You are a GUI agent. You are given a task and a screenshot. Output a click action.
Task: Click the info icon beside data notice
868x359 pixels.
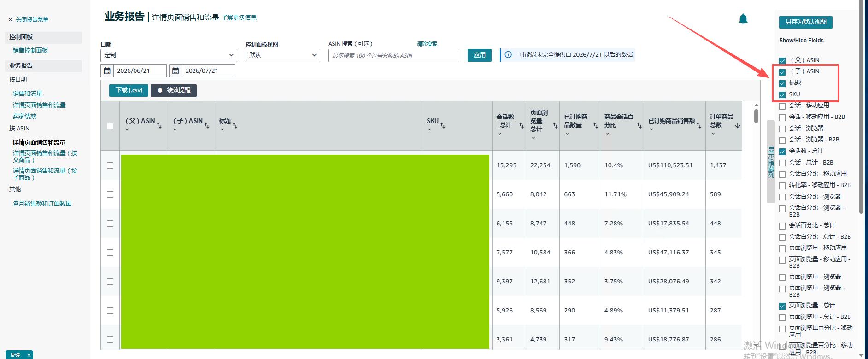pos(508,55)
